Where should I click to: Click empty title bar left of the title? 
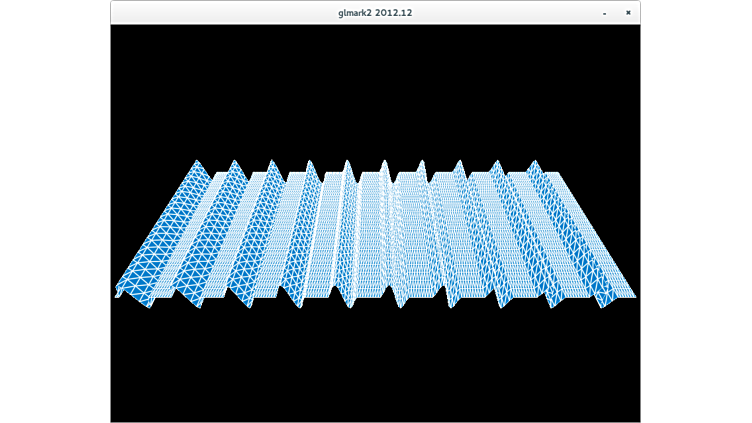coord(220,13)
